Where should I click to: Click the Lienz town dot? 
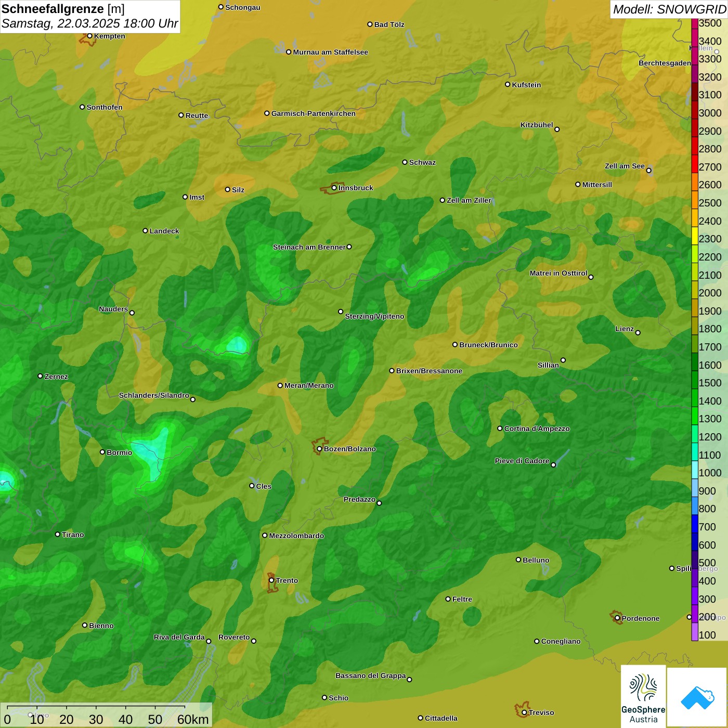(638, 333)
